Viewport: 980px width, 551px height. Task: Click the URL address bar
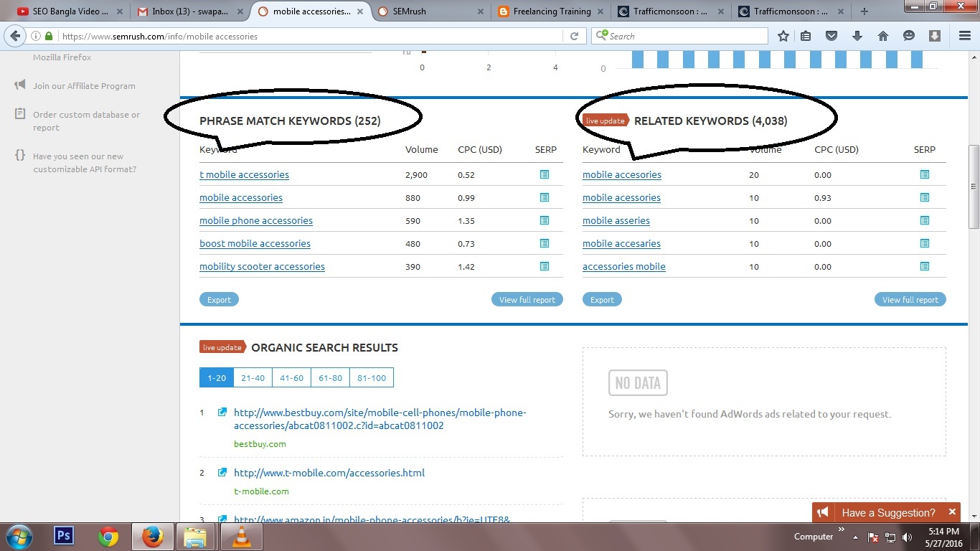(312, 36)
